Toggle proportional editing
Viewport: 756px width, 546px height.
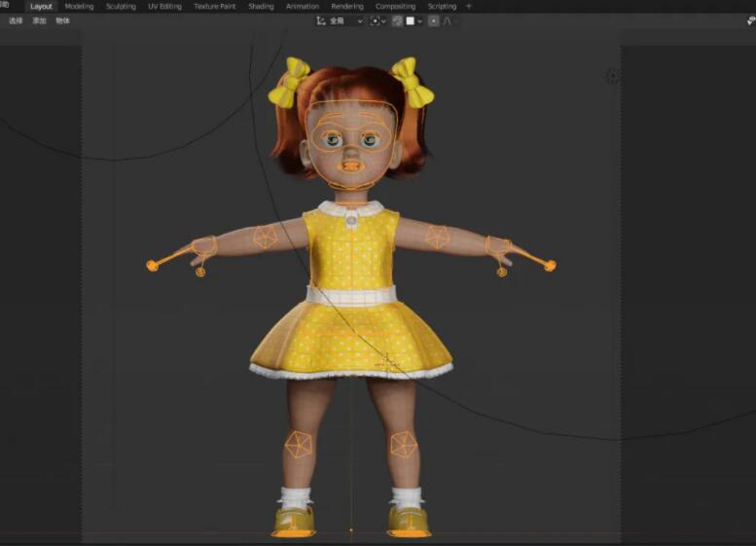(434, 20)
